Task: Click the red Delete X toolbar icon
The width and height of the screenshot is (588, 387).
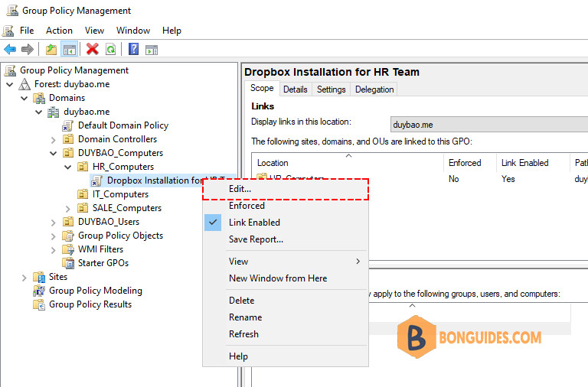Action: (x=92, y=49)
